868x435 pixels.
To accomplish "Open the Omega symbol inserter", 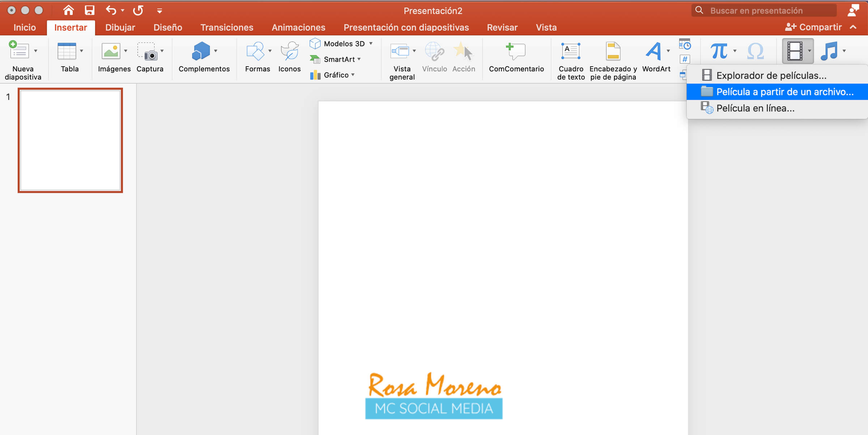I will pyautogui.click(x=755, y=51).
